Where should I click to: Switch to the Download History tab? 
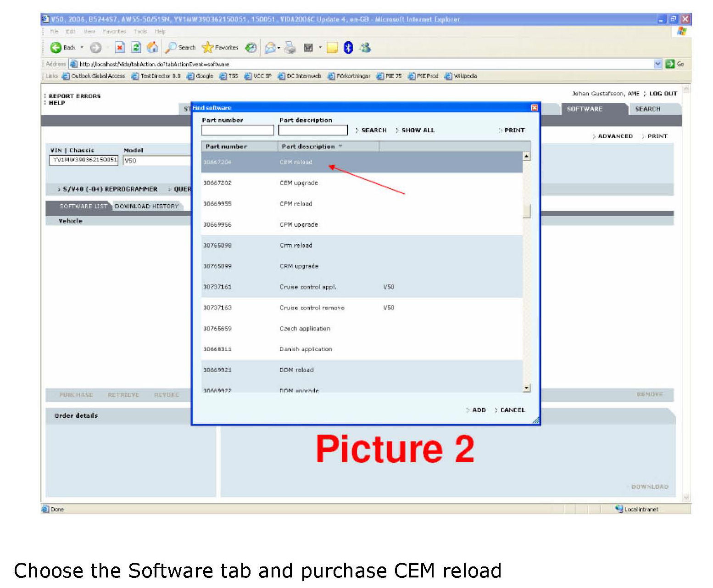[x=147, y=206]
